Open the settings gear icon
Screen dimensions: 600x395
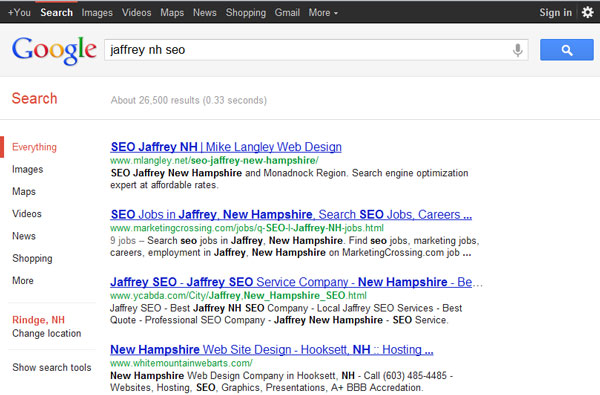pyautogui.click(x=588, y=13)
